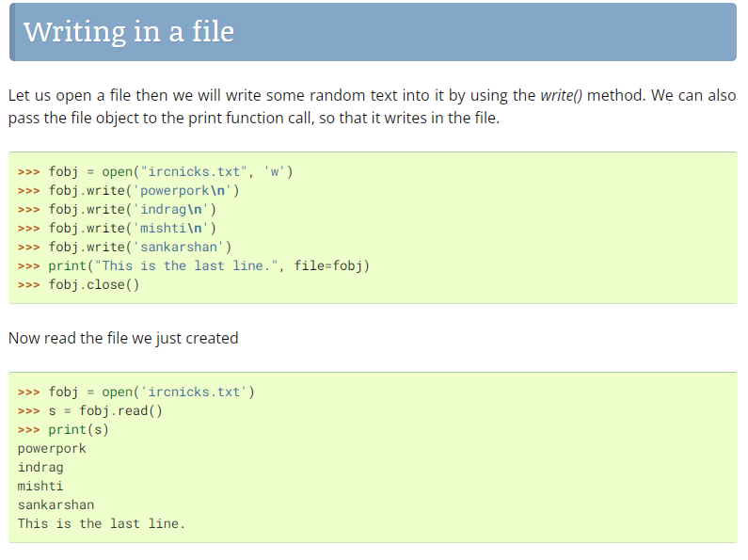The height and width of the screenshot is (560, 748).
Task: Click the fobj.close() code line
Action: pyautogui.click(x=94, y=284)
